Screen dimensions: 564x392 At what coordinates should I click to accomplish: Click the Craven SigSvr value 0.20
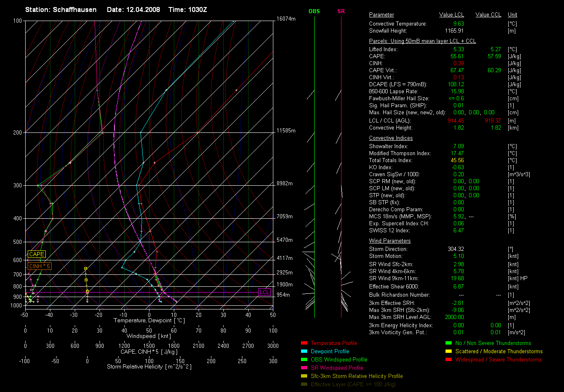pos(458,175)
